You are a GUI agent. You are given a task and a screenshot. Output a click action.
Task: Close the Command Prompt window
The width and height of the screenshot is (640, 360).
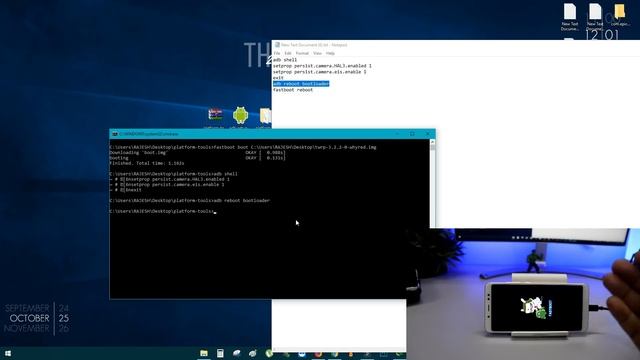pyautogui.click(x=427, y=134)
